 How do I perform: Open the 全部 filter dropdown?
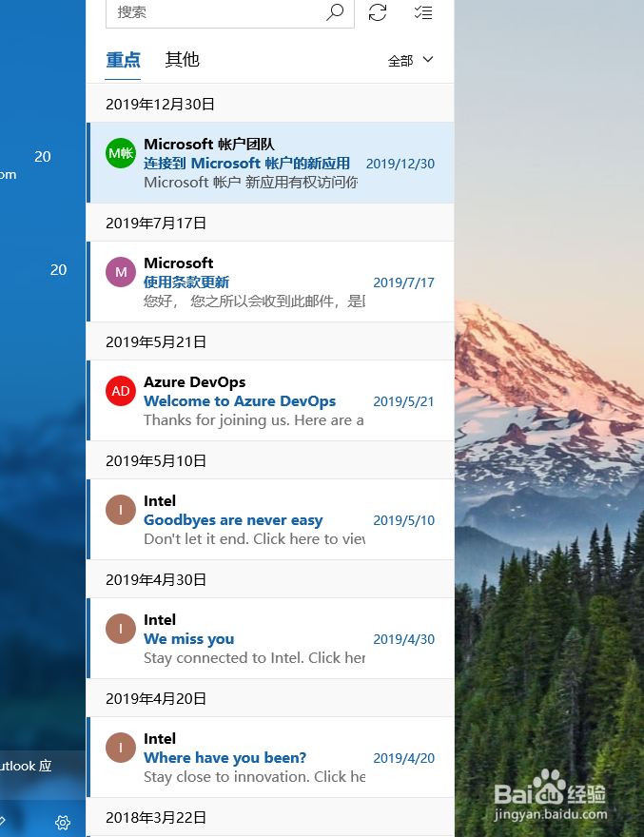(x=410, y=60)
